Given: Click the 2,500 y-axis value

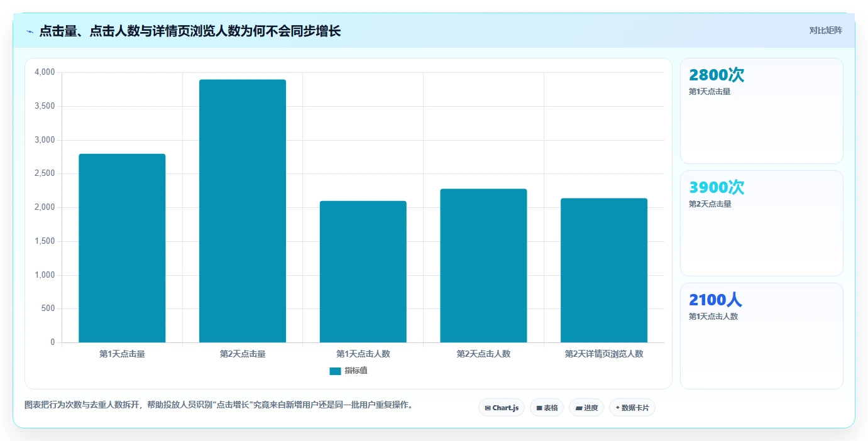Looking at the screenshot, I should [45, 173].
